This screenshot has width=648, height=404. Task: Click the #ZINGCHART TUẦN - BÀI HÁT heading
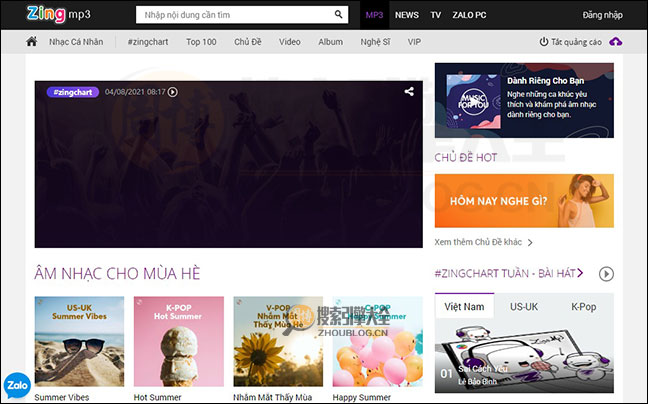[505, 273]
